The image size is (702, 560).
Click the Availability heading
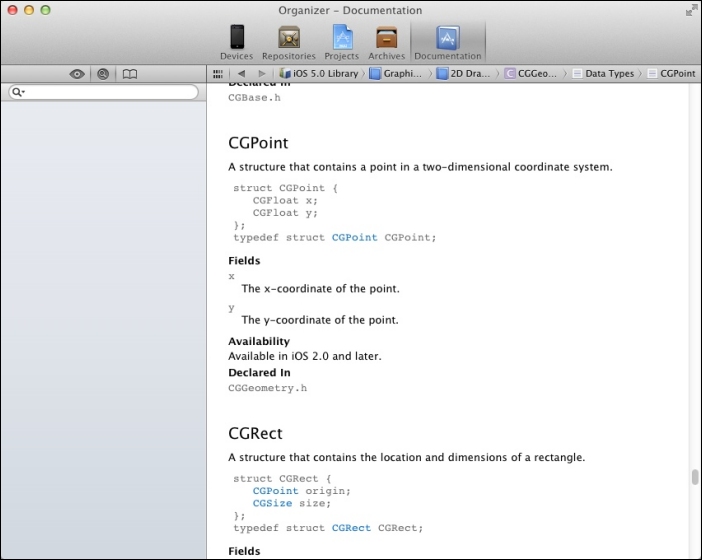point(259,342)
